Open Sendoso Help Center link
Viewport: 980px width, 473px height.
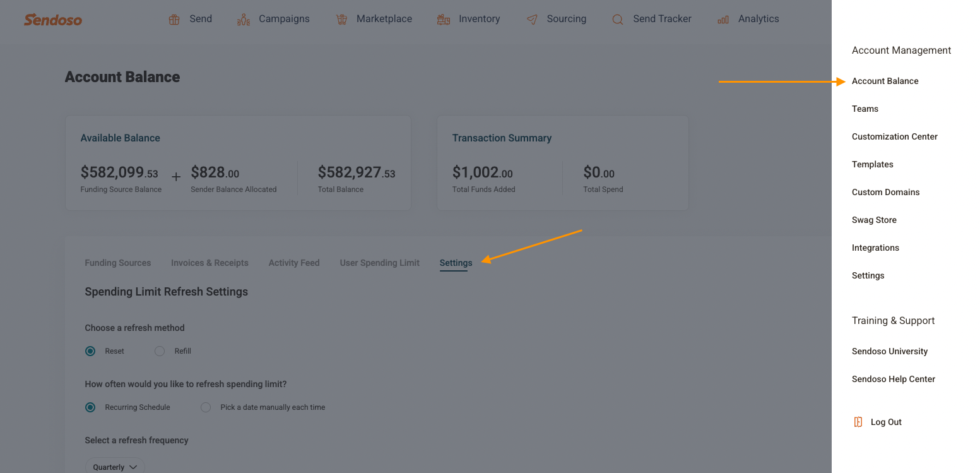coord(894,379)
